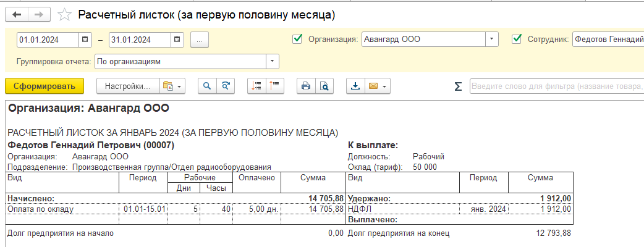Image resolution: width=644 pixels, height=247 pixels.
Task: Expand the Организация Авангард ООО dropdown
Action: (x=491, y=40)
